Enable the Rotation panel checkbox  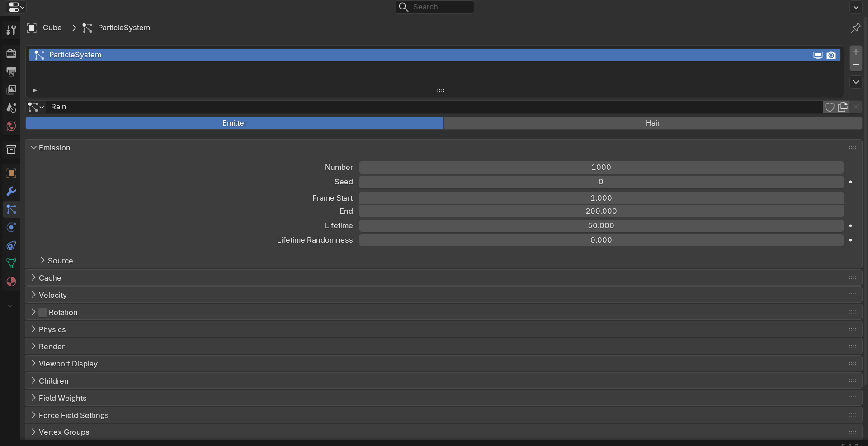click(43, 312)
